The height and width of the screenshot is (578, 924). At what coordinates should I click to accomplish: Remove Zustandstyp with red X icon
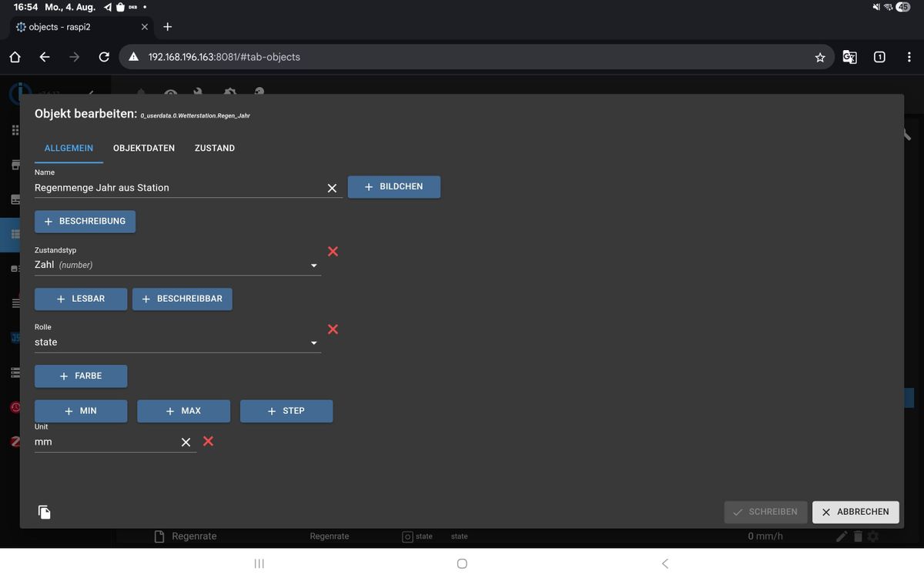[333, 252]
